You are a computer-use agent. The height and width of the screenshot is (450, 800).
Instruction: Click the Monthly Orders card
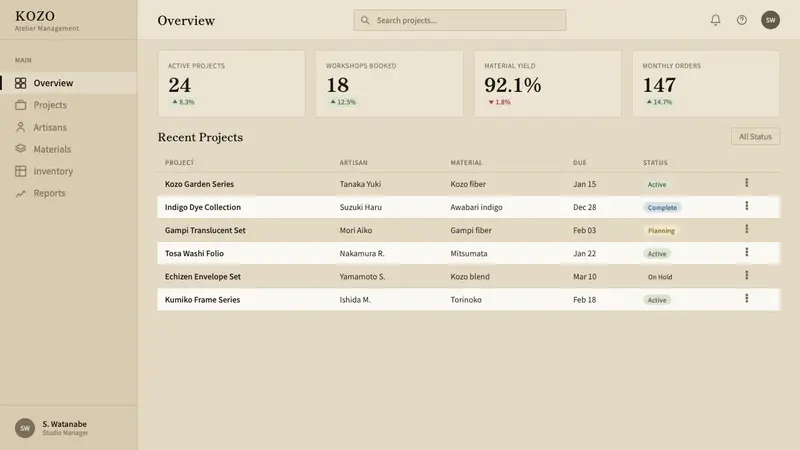706,84
